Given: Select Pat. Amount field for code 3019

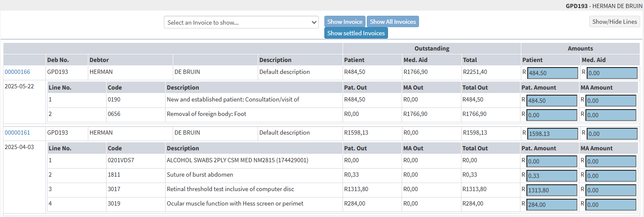Looking at the screenshot, I should pos(551,205).
